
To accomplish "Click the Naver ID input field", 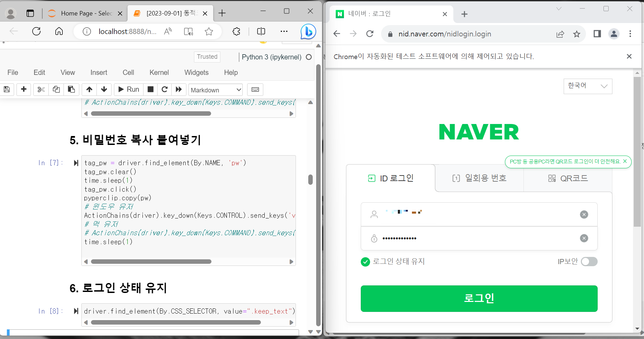I will click(479, 215).
